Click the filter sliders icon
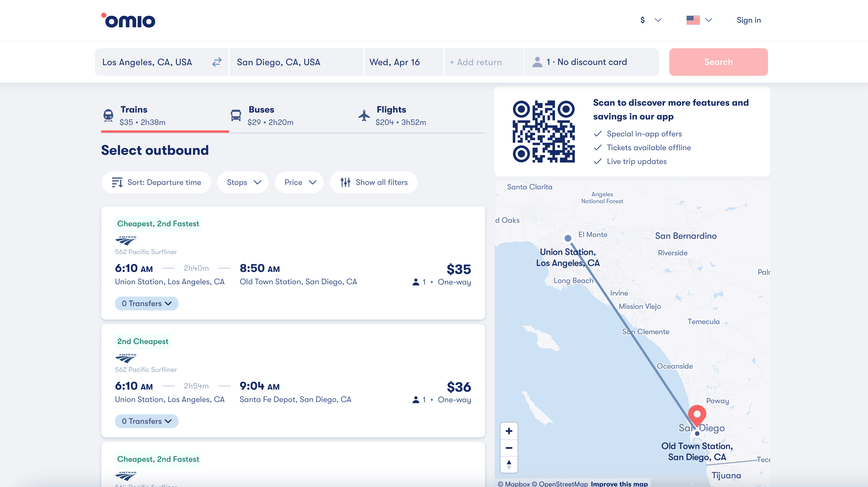The width and height of the screenshot is (868, 487). 345,182
